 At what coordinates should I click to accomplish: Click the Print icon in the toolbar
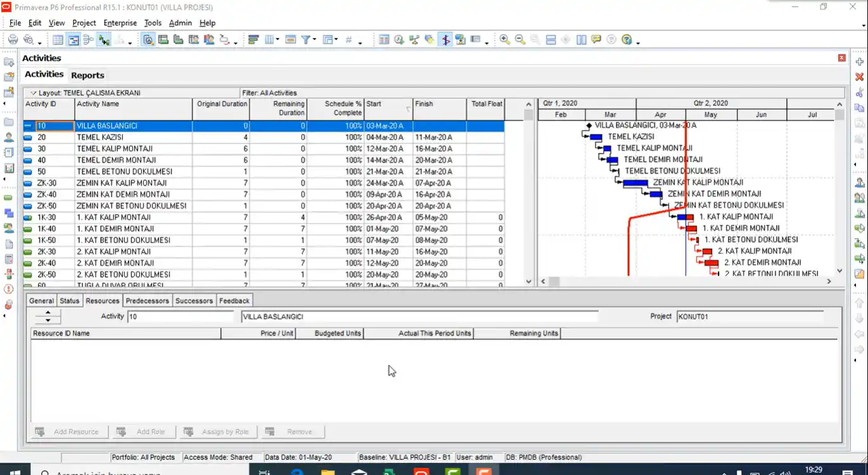pos(13,40)
